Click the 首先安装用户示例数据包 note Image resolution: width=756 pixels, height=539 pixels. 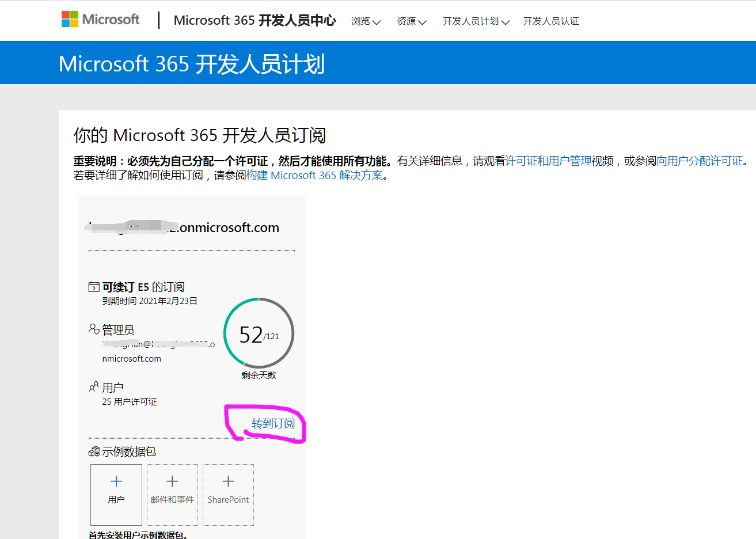point(138,535)
